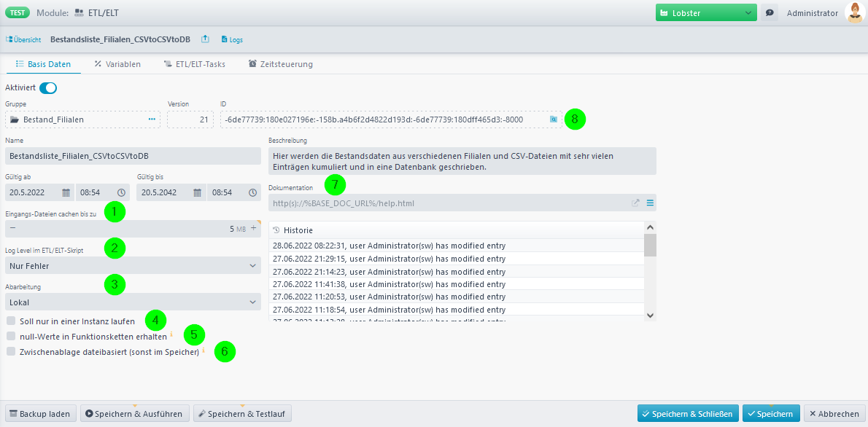Check 'Soll nur in einer Instanz laufen'

click(x=11, y=321)
